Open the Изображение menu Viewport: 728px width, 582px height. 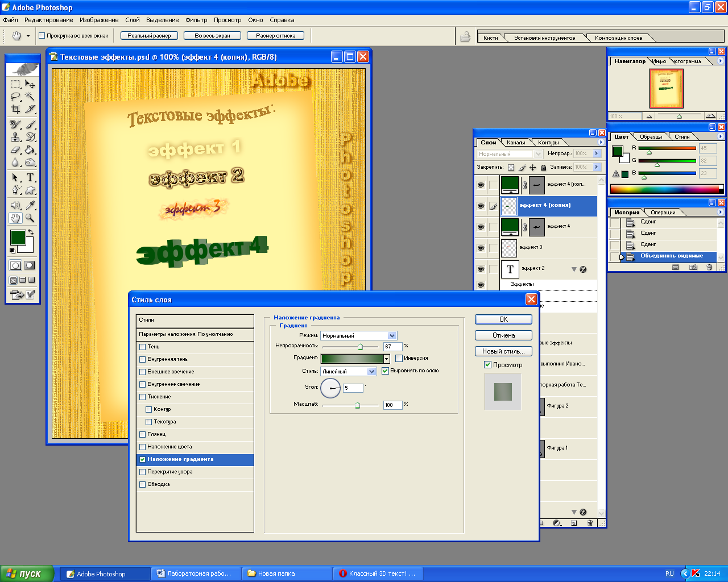click(x=99, y=20)
